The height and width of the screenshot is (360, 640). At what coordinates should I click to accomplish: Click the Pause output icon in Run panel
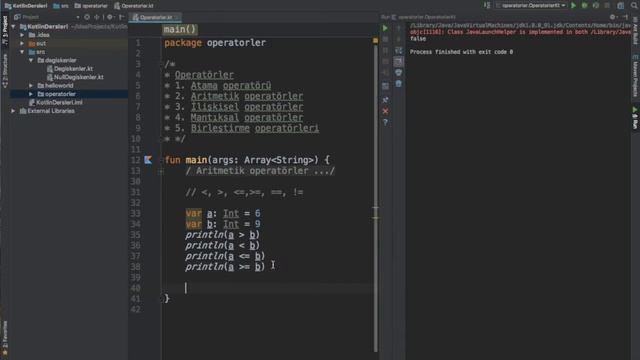385,50
